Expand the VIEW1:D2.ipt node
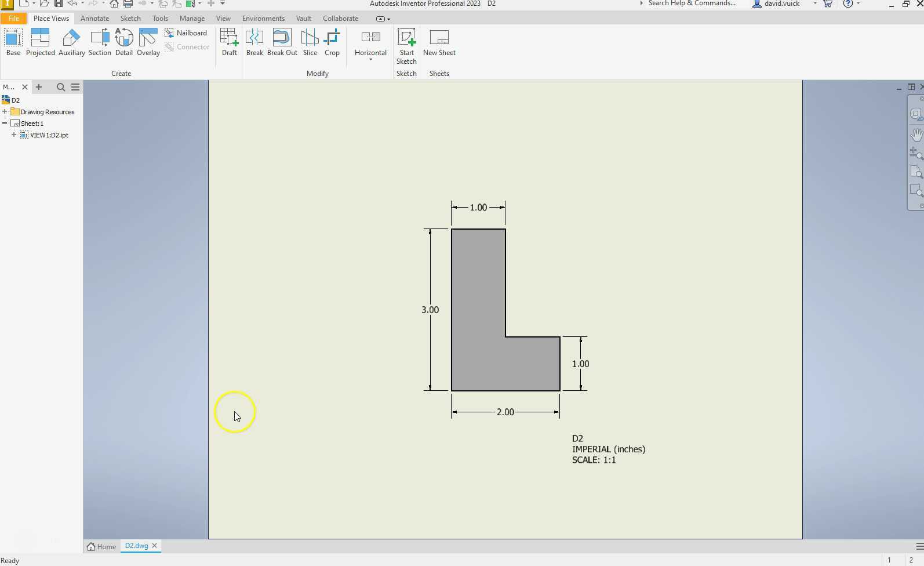Screen dimensions: 924x566 click(x=14, y=135)
